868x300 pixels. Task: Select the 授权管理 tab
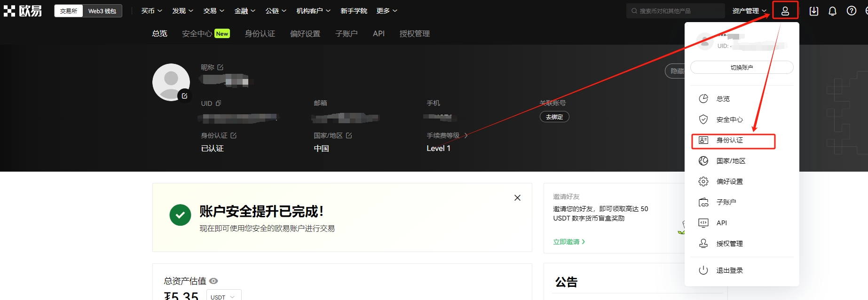[415, 33]
